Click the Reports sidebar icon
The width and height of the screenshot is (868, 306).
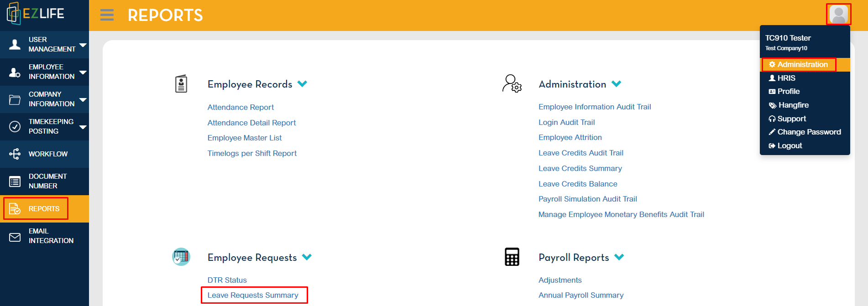click(15, 208)
